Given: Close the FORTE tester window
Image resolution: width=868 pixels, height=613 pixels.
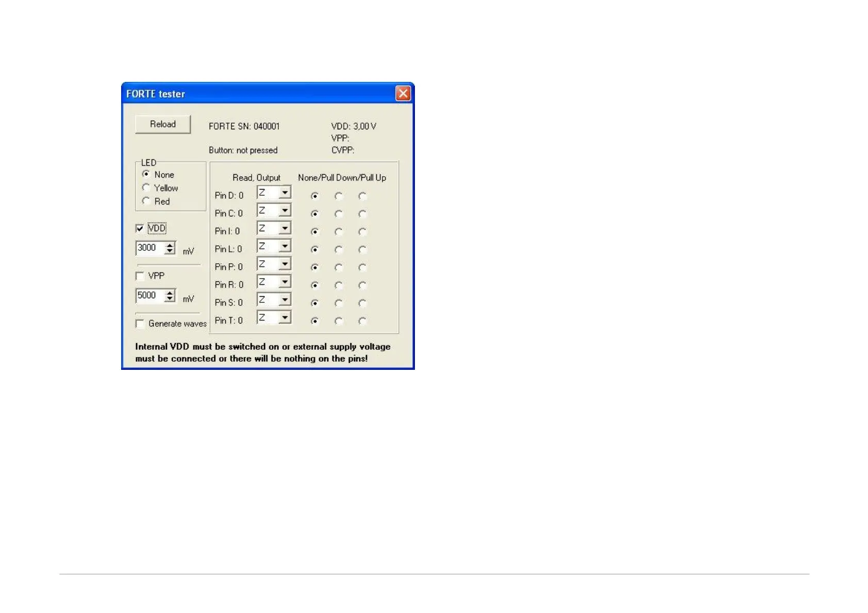Looking at the screenshot, I should tap(403, 93).
